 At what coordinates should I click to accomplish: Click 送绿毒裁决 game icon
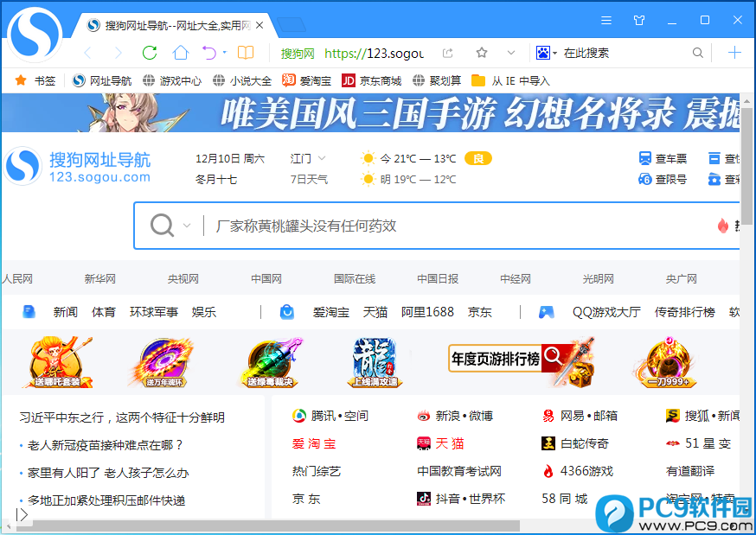point(270,362)
